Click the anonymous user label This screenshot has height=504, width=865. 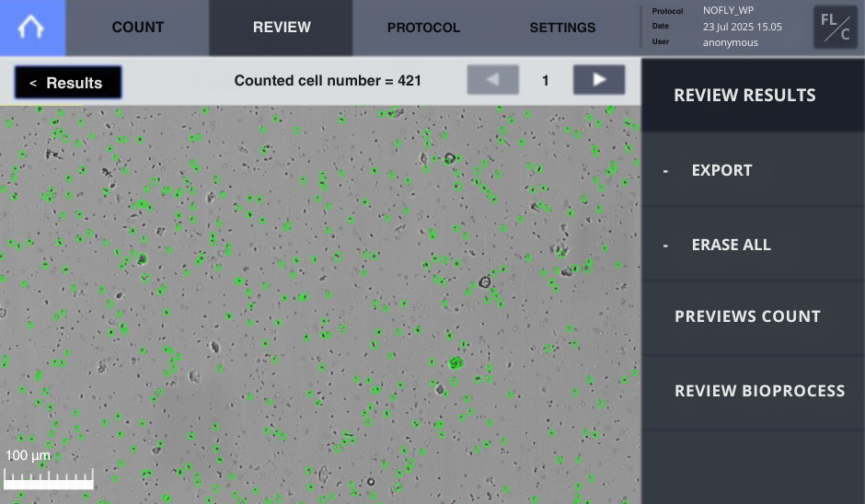(731, 42)
